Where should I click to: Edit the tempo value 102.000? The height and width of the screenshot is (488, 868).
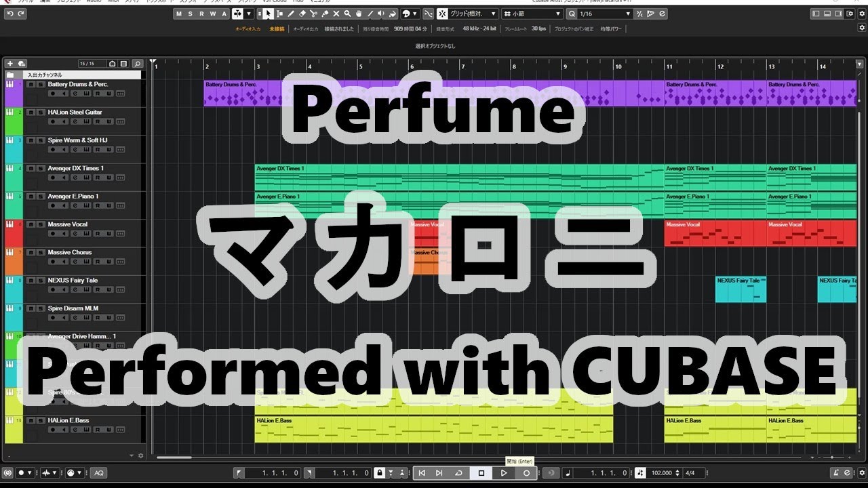pos(662,473)
